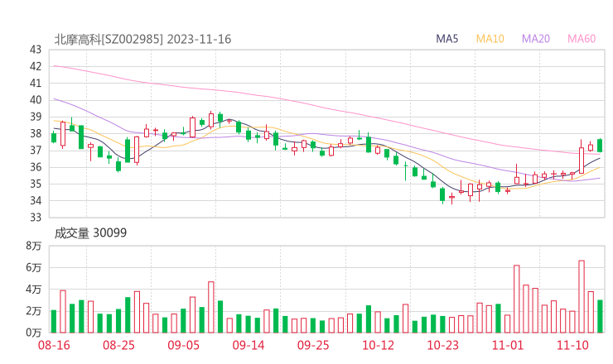Click the 43 price axis label
Screen dimensions: 613x364
pos(36,50)
